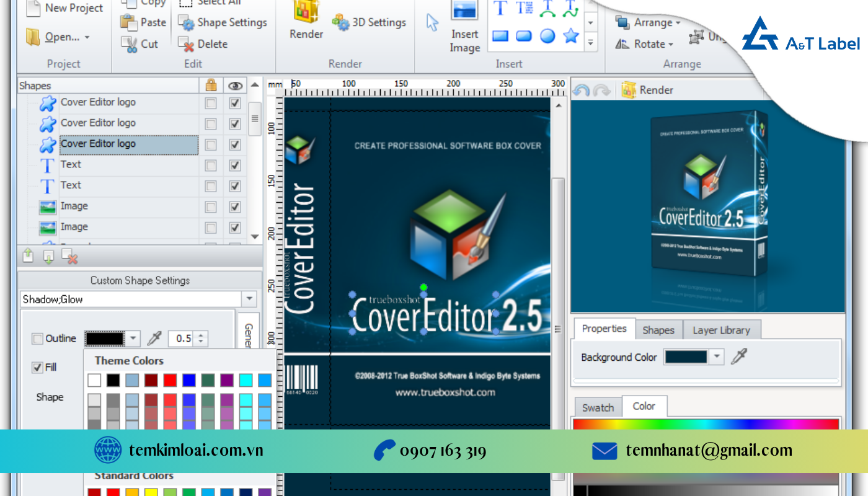
Task: Move the layer down with the green down-arrow icon
Action: pyautogui.click(x=49, y=256)
